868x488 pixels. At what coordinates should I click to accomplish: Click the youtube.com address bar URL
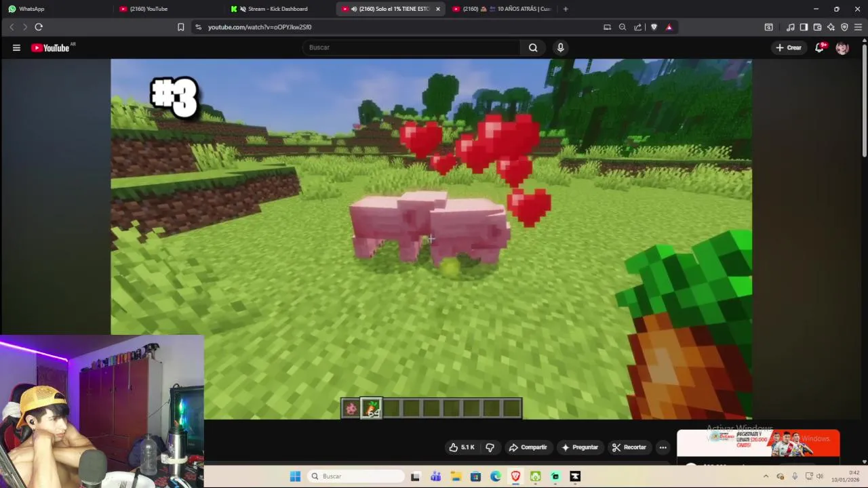[x=260, y=27]
